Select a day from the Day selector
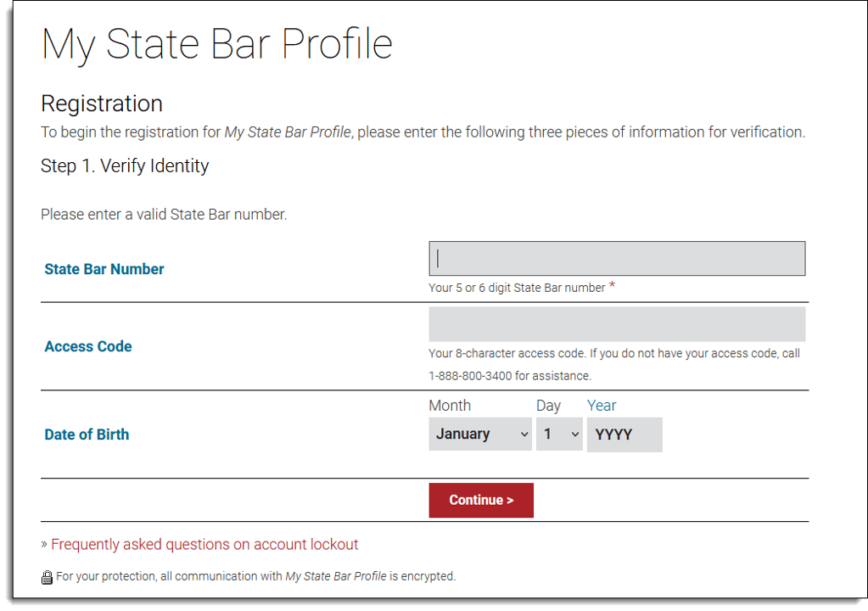 tap(559, 434)
